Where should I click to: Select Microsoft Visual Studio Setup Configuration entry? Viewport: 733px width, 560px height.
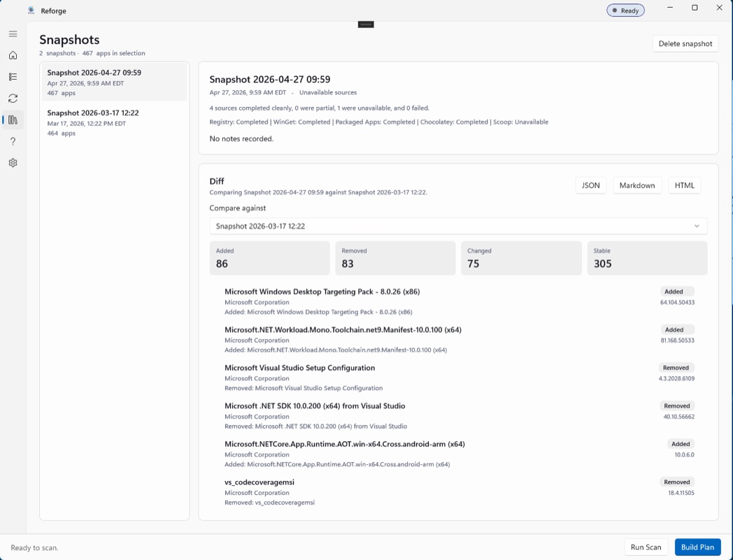(x=458, y=378)
